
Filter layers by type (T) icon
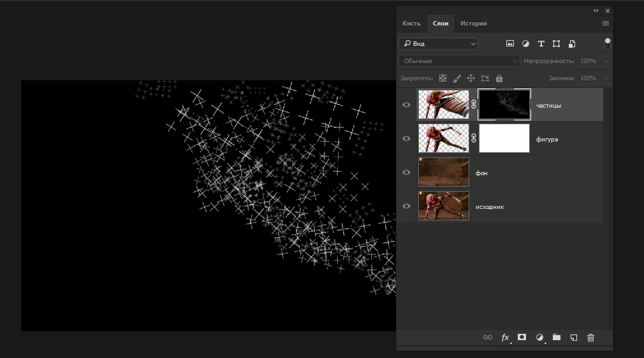(541, 43)
